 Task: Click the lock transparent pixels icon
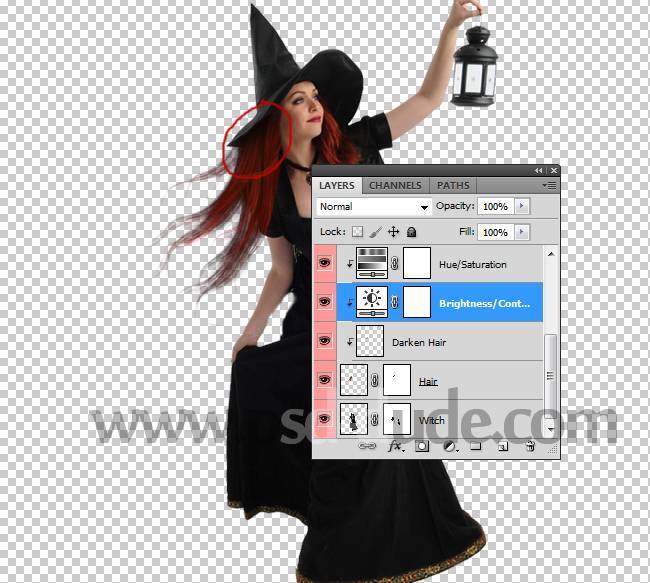coord(358,232)
